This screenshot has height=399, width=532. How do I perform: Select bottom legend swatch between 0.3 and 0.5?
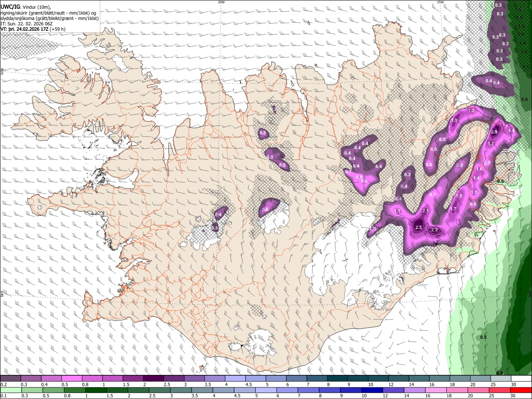(x=32, y=390)
